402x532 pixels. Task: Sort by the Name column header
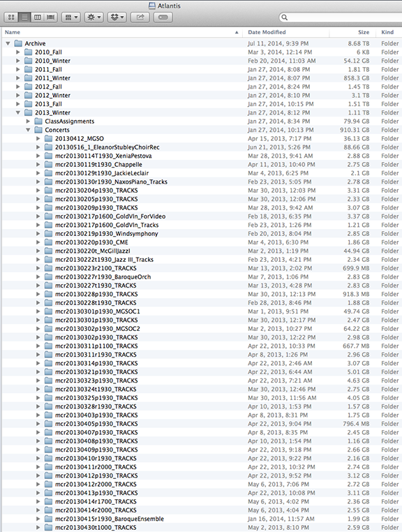click(122, 32)
